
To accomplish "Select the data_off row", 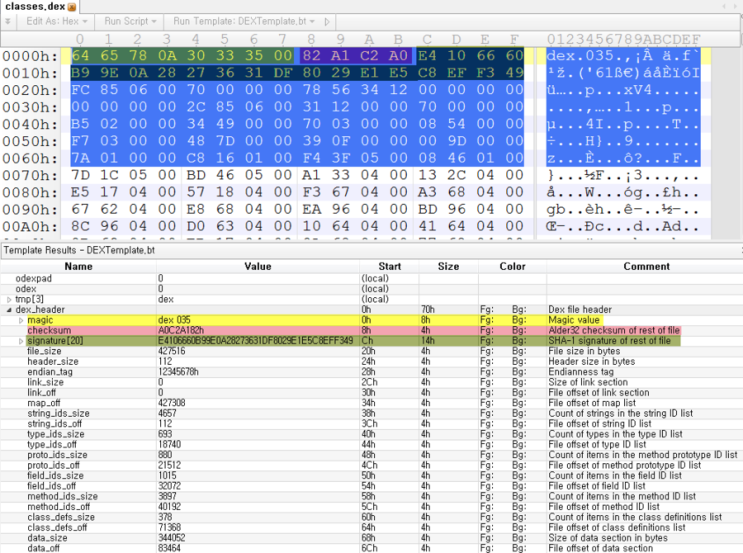I will click(x=372, y=548).
